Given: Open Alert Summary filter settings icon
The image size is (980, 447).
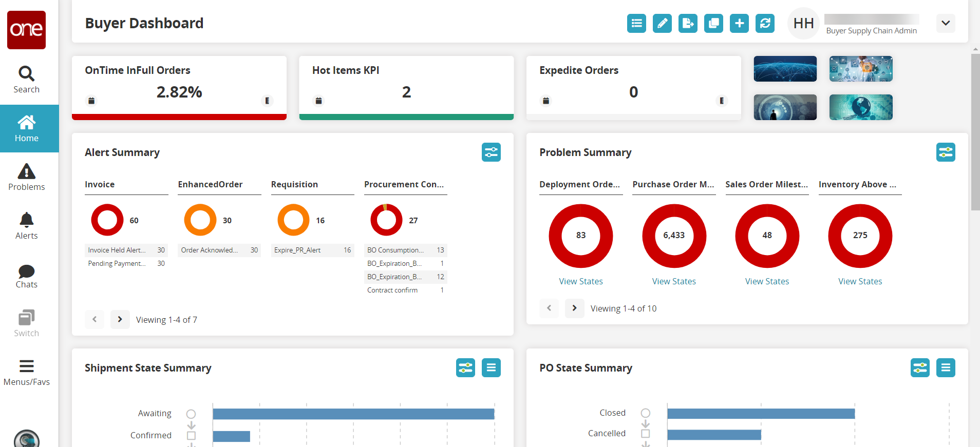Looking at the screenshot, I should coord(491,152).
